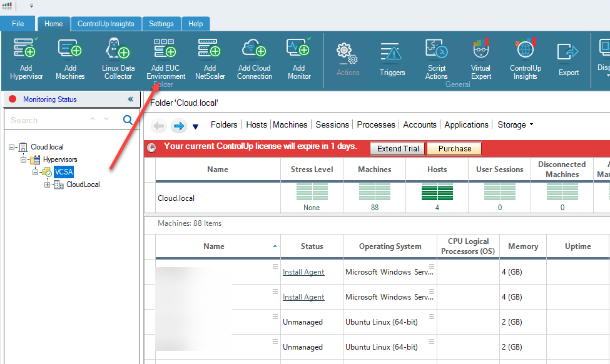Open the Storage view dropdown
This screenshot has width=610, height=364.
tap(516, 124)
